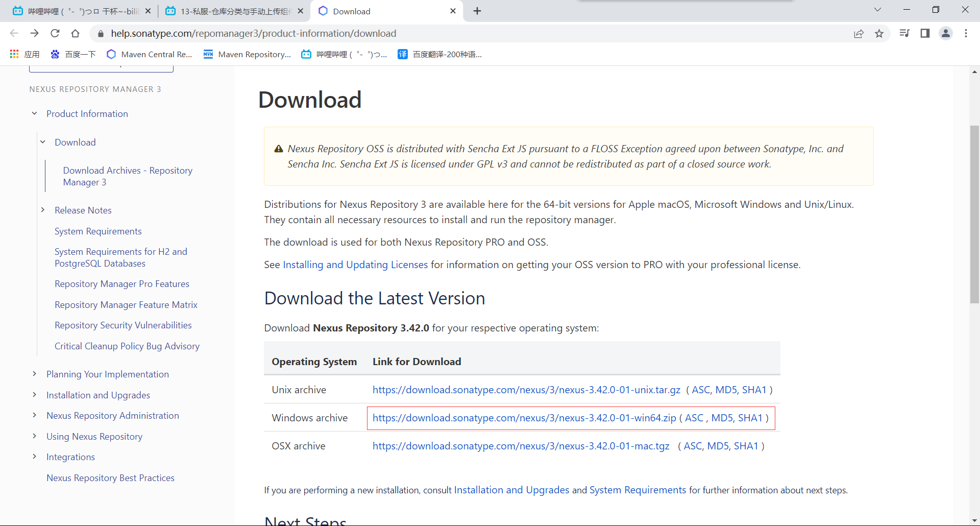This screenshot has height=526, width=980.
Task: Expand Installation and Upgrades sidebar section
Action: click(x=34, y=395)
